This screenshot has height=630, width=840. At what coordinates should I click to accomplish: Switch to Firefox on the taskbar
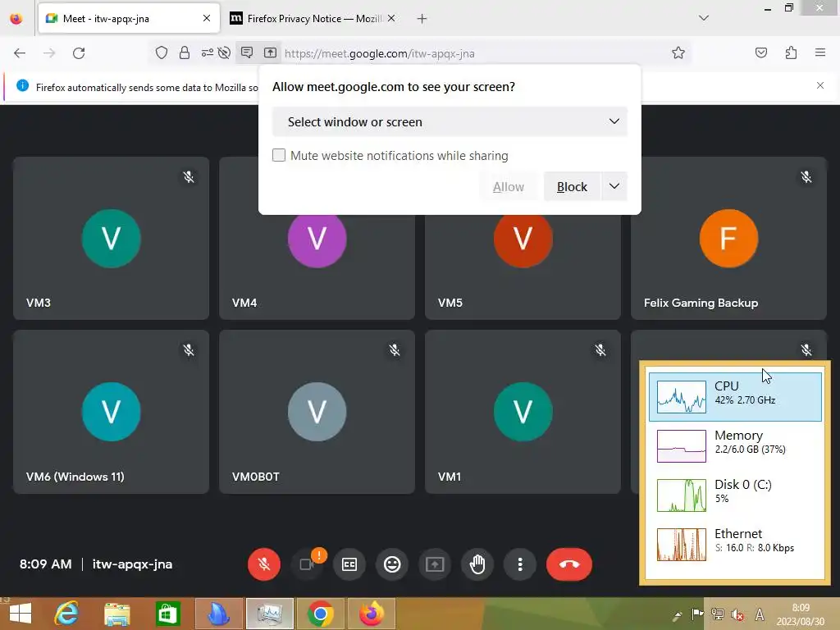(x=372, y=614)
